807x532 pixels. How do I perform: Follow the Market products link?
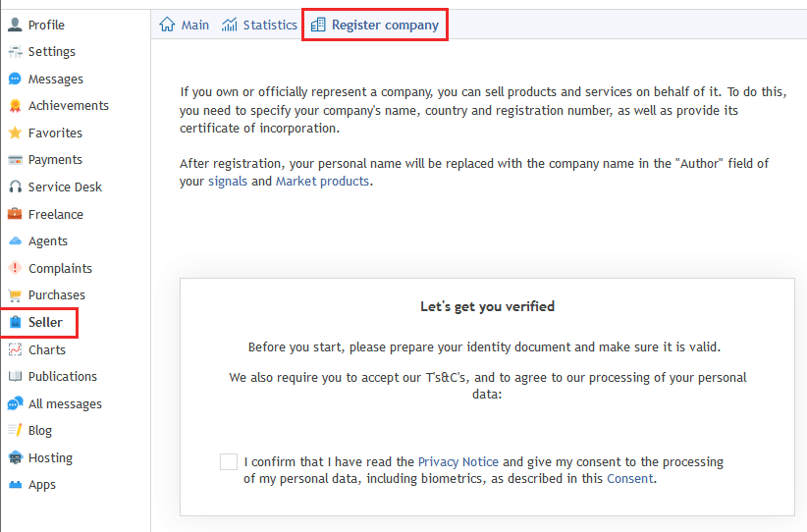[322, 182]
